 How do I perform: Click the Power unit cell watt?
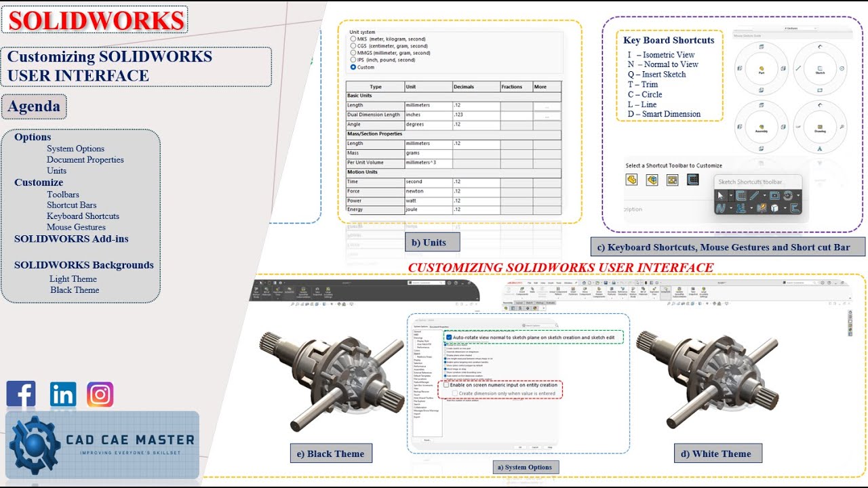pyautogui.click(x=428, y=201)
